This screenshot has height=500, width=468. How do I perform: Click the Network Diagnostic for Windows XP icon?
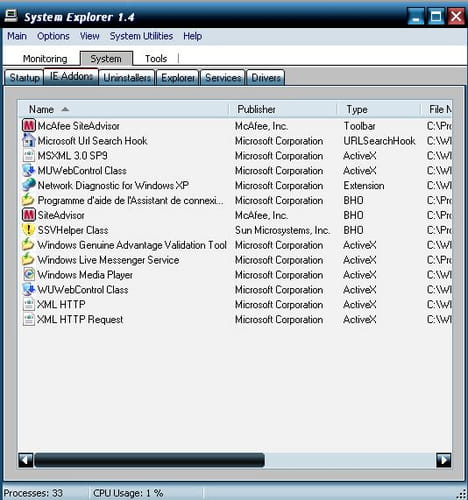(29, 185)
